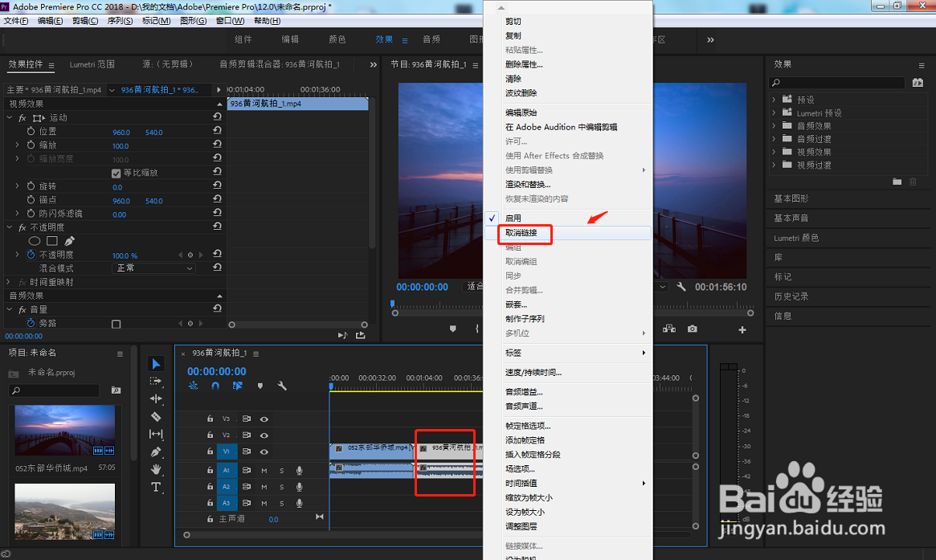Solo audio track A2
The height and width of the screenshot is (560, 936).
point(282,487)
